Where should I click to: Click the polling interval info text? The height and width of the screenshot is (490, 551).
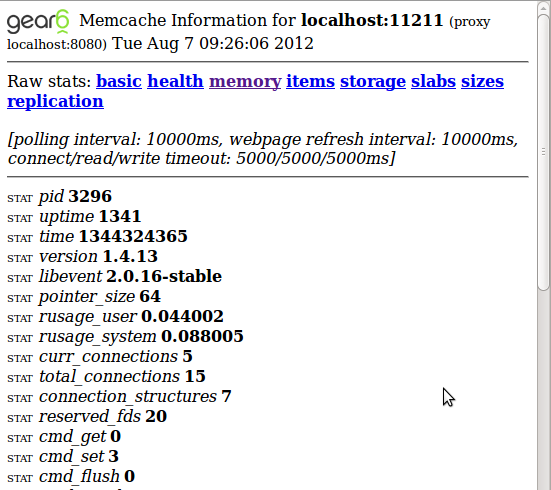coord(263,149)
